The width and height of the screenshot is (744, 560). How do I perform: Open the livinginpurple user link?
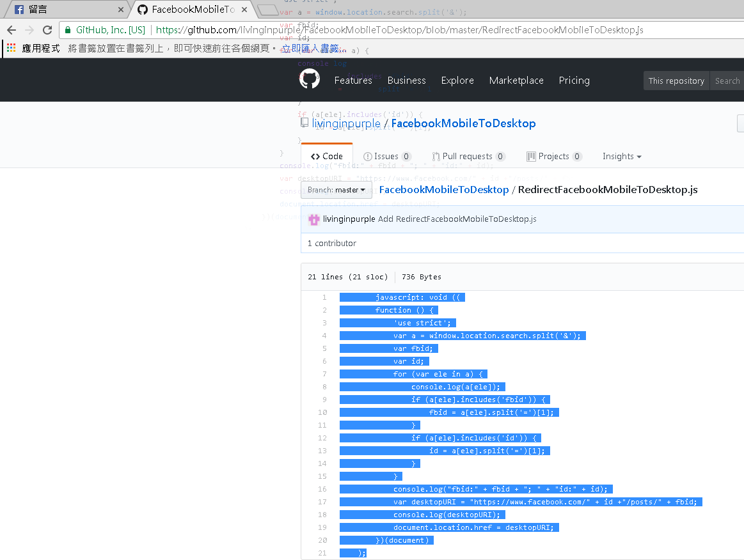coord(346,123)
